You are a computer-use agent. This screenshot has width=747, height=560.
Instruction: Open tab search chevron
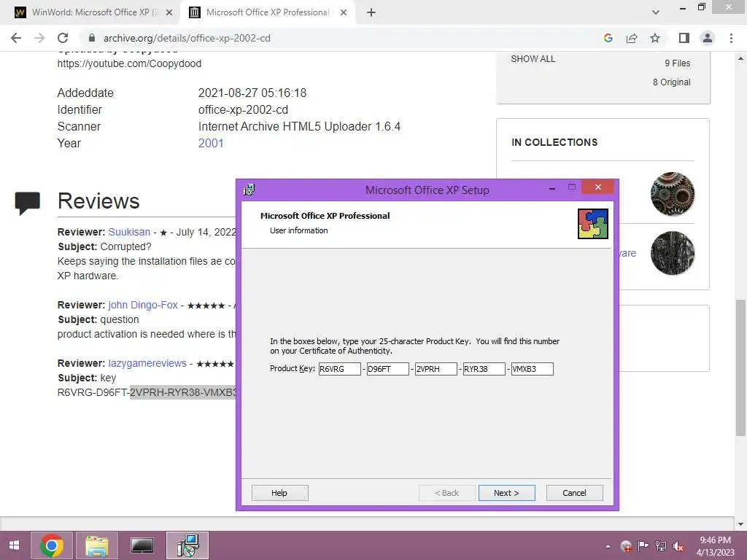coord(656,12)
